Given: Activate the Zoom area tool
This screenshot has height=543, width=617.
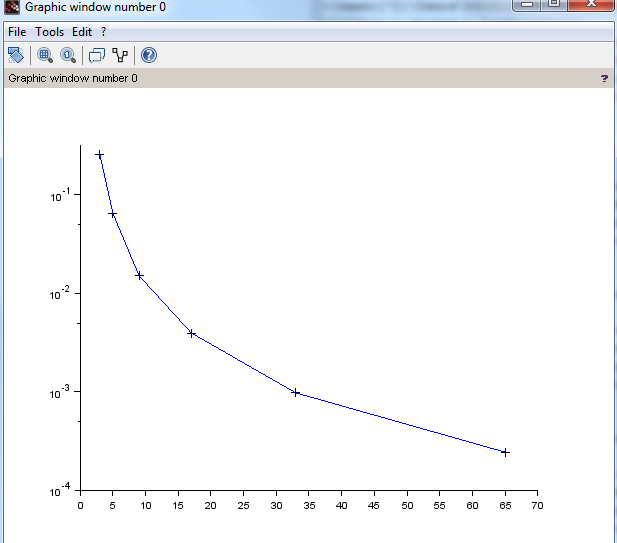Looking at the screenshot, I should click(x=45, y=55).
